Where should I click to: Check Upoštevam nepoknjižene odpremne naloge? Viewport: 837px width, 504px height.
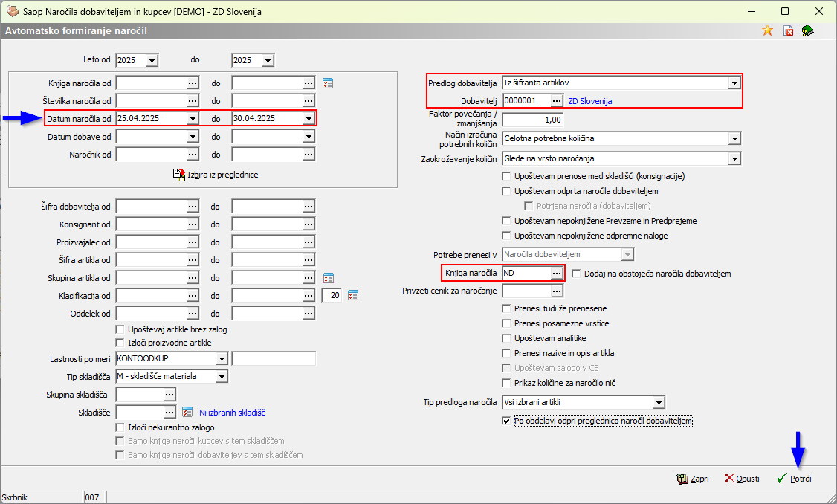(x=506, y=236)
